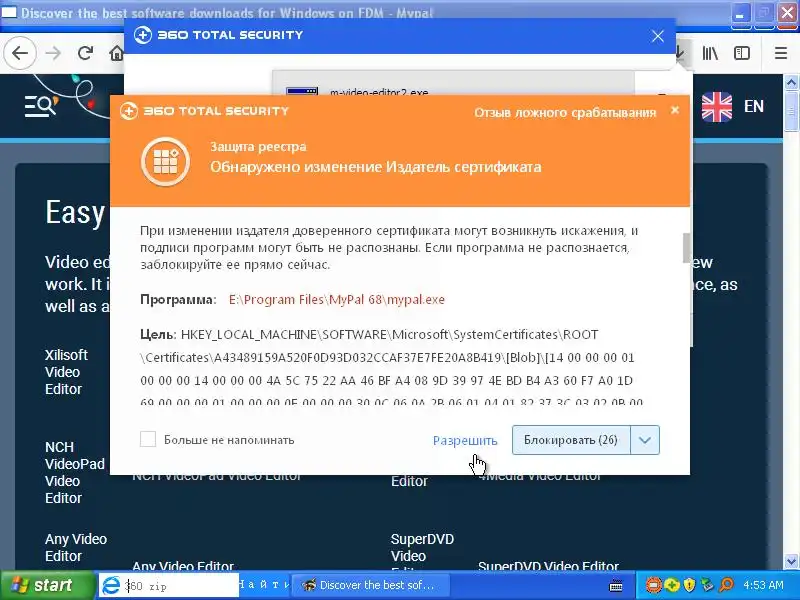Click the Разрешить link
800x600 pixels.
coord(465,440)
